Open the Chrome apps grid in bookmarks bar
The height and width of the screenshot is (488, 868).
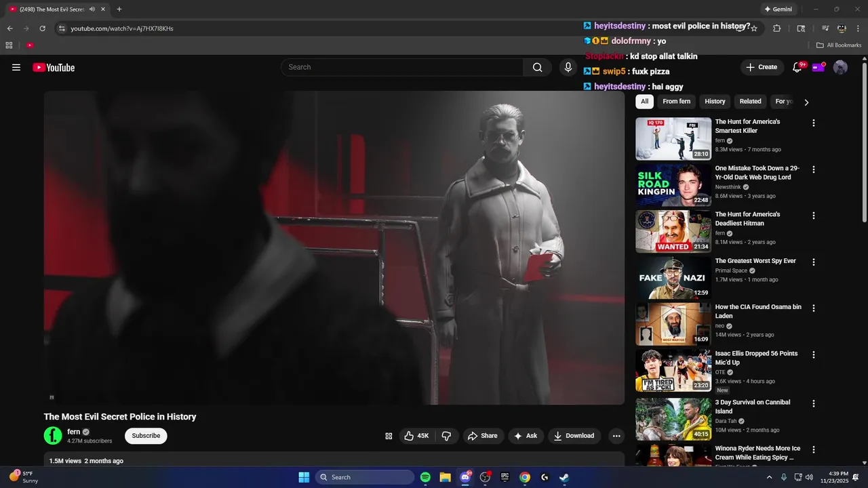[9, 45]
